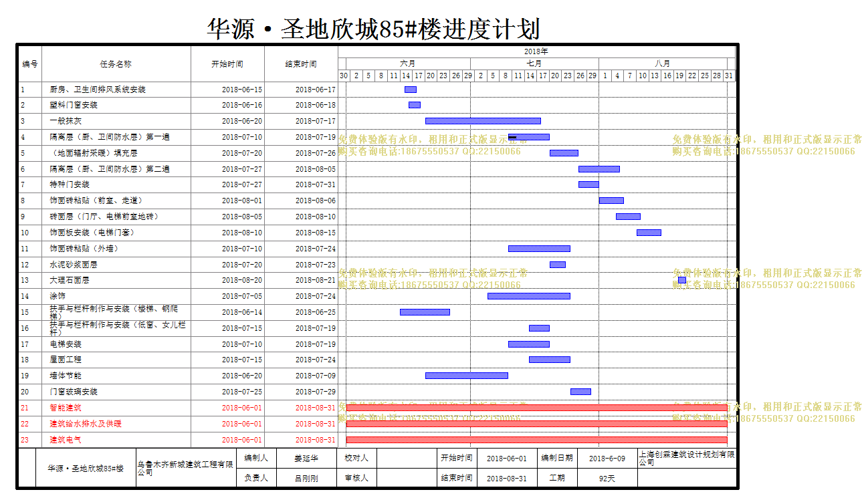Click the 编制人 name 姜延华
Screen dimensions: 862x504
click(x=306, y=459)
